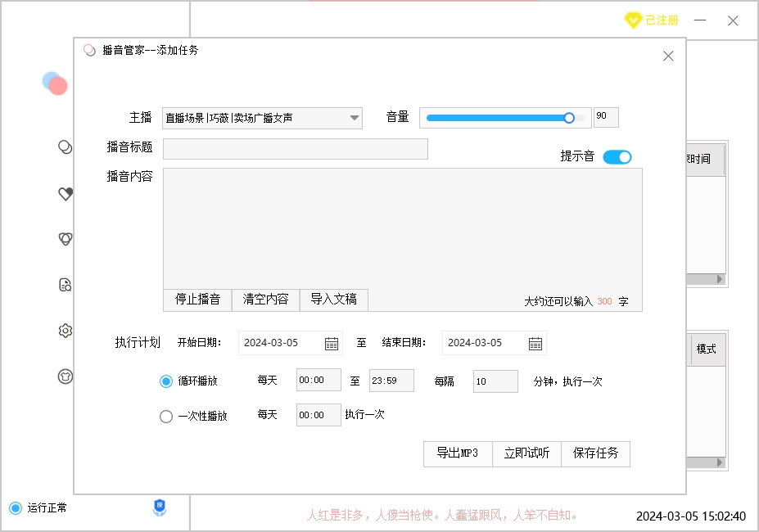Open start date calendar picker icon
Viewport: 759px width, 532px height.
click(332, 344)
